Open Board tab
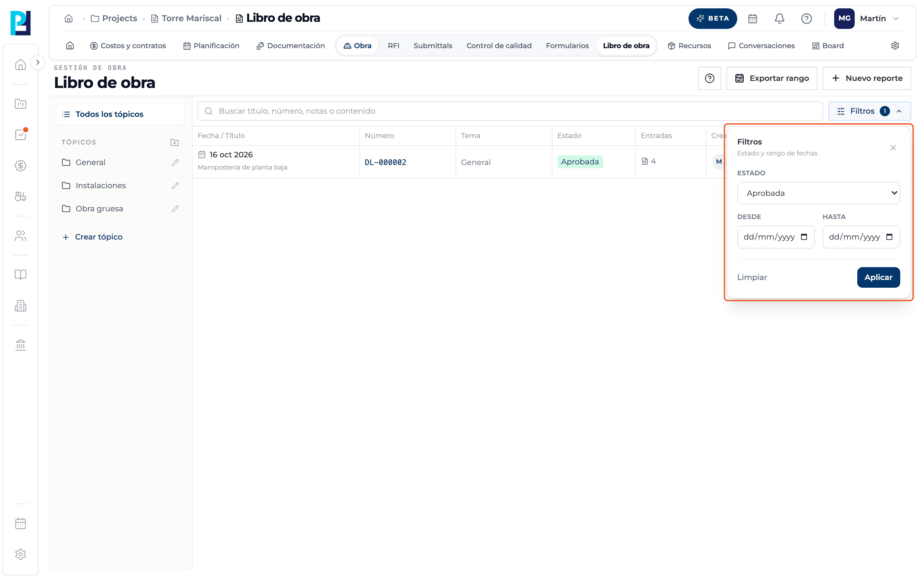This screenshot has height=578, width=924. pos(827,46)
